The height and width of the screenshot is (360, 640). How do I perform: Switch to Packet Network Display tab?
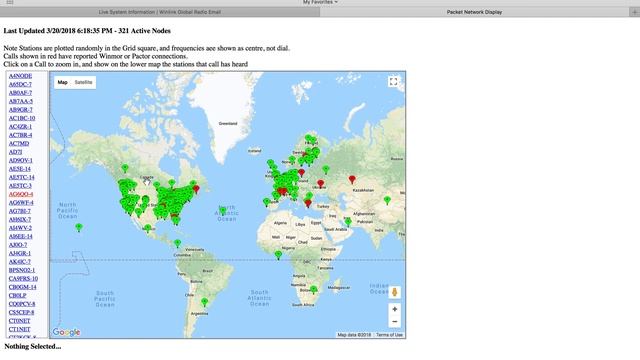[474, 12]
